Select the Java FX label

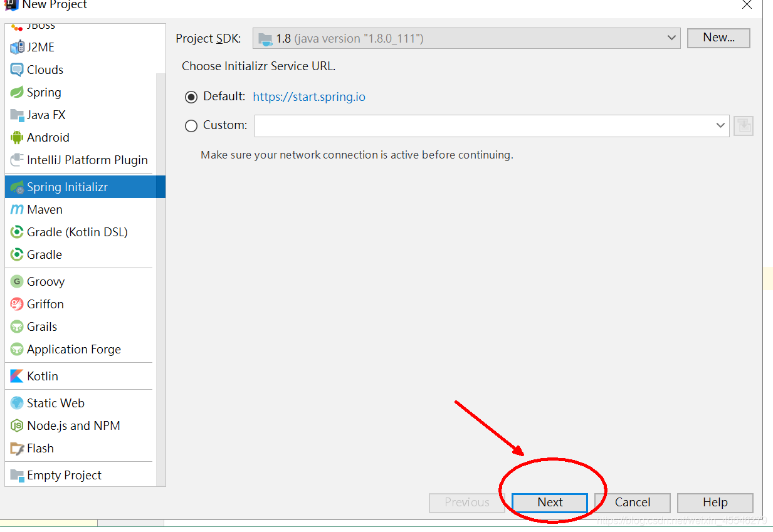[x=46, y=115]
